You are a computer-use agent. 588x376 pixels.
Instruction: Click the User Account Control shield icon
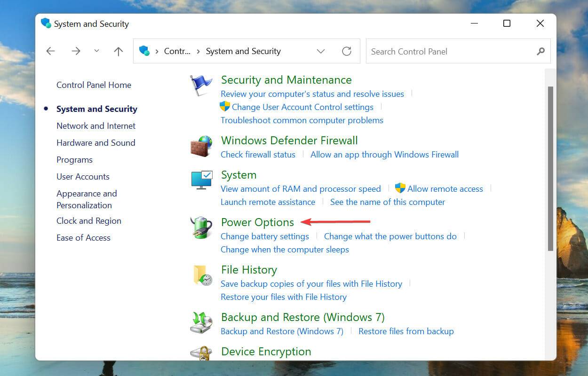225,107
